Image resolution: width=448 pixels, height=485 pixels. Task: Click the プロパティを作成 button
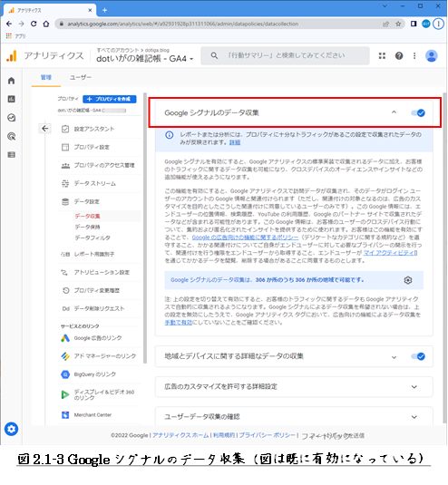(x=110, y=99)
